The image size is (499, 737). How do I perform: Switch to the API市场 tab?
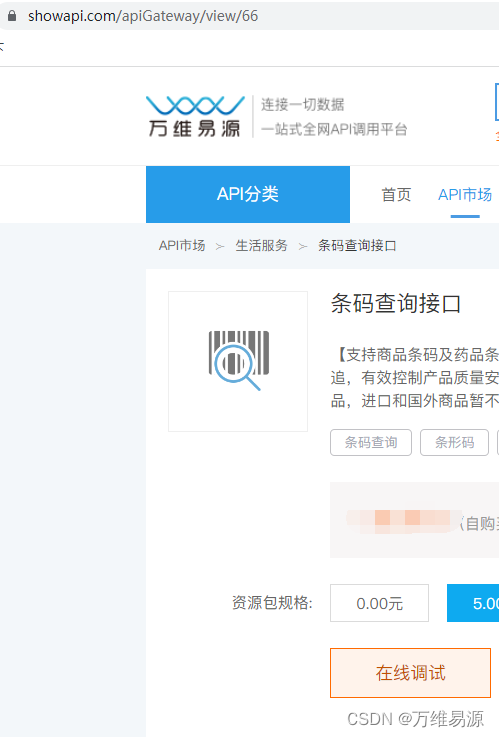pos(465,194)
